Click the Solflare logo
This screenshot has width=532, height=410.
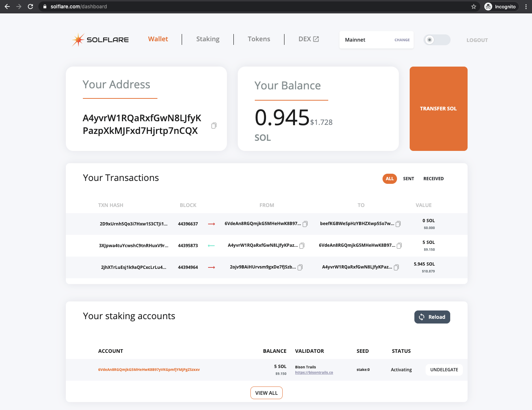[x=100, y=40]
